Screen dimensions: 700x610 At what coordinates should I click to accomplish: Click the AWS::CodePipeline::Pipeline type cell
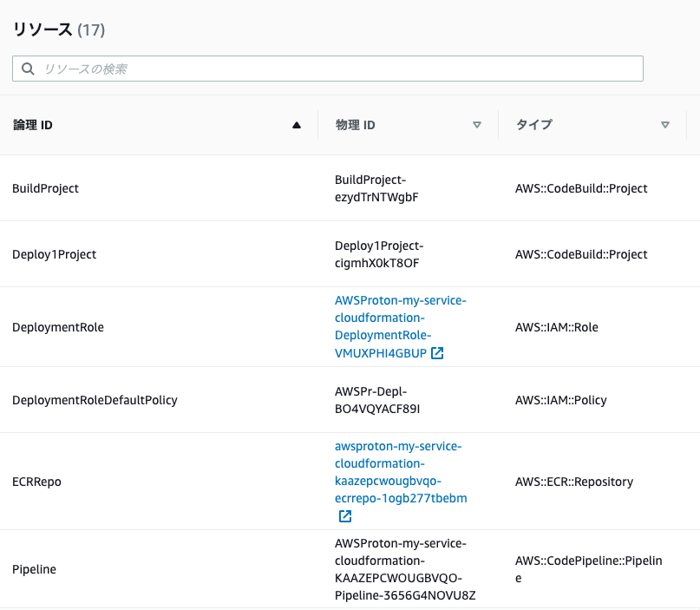point(589,569)
